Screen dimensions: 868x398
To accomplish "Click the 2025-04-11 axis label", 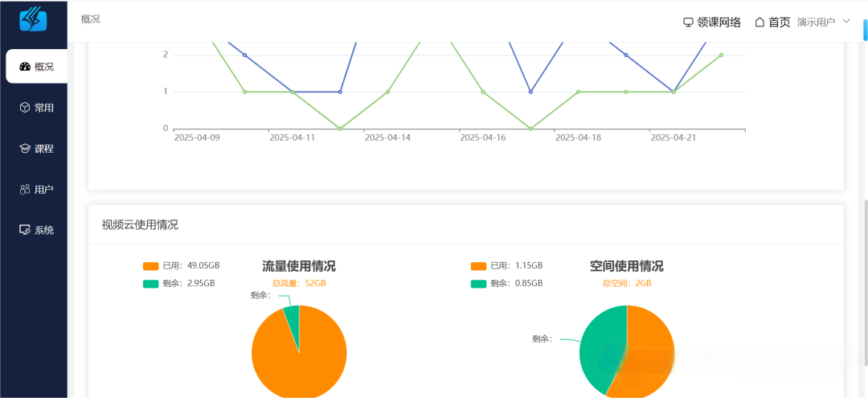I will click(293, 137).
